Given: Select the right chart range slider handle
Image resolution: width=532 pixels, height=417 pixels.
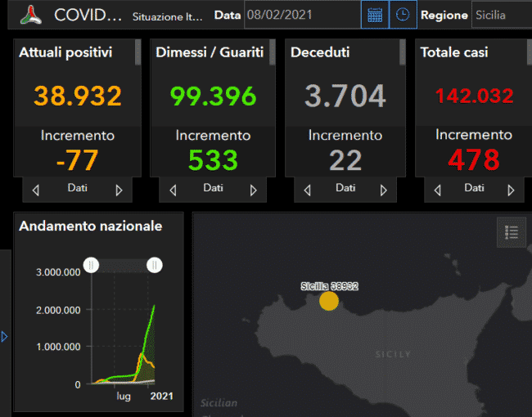Looking at the screenshot, I should pyautogui.click(x=155, y=265).
